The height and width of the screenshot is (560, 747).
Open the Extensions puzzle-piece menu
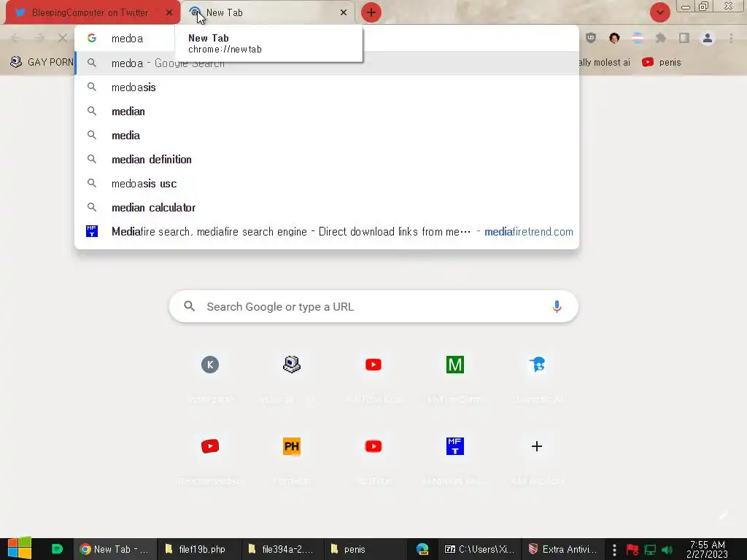pos(661,38)
